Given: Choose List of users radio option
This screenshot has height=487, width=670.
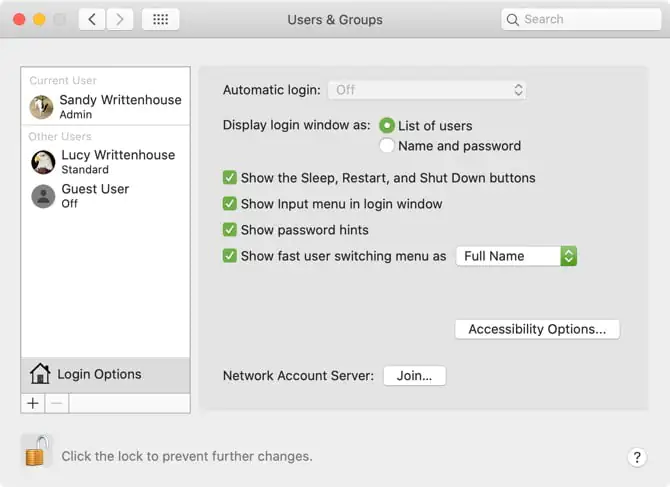Looking at the screenshot, I should (x=387, y=126).
